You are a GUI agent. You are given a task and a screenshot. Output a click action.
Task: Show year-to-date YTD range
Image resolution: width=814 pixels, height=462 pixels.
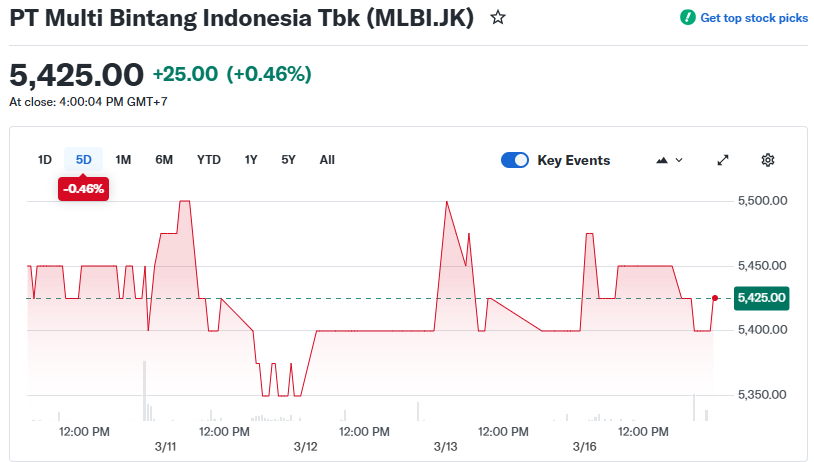click(x=209, y=160)
